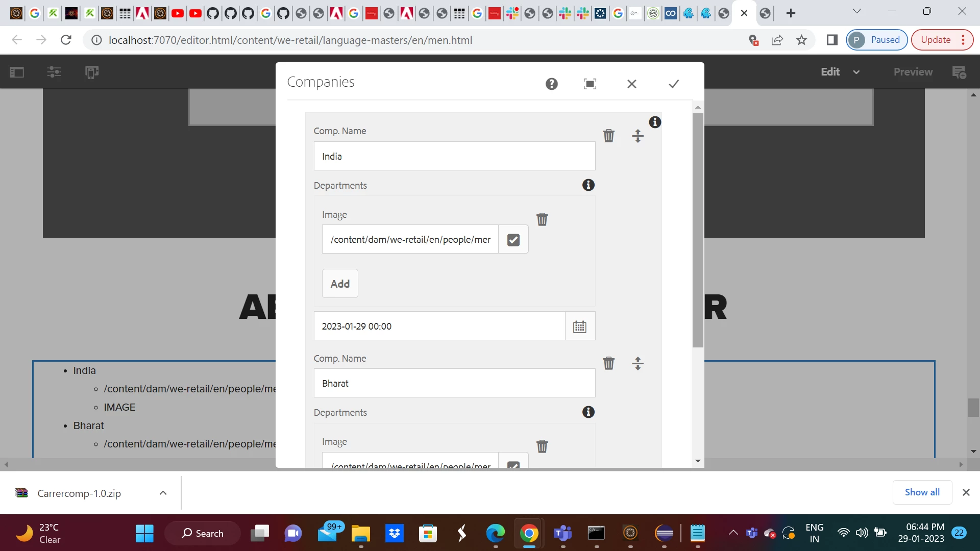Open the Edit mode dropdown chevron
Screen dimensions: 980x551
(856, 72)
